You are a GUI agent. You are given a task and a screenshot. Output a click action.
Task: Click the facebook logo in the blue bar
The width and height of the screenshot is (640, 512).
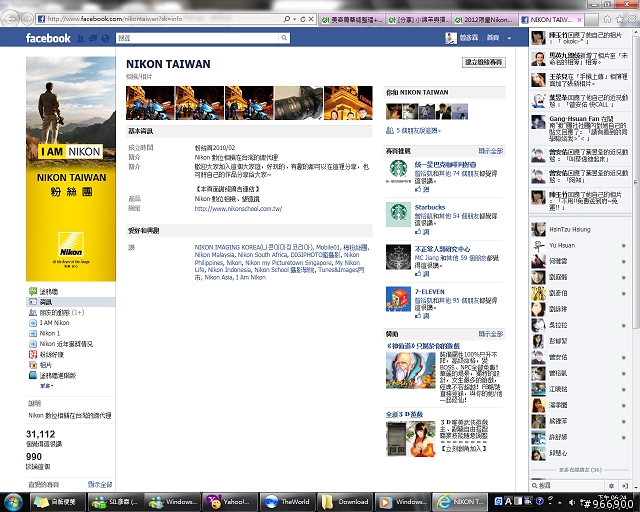(48, 38)
